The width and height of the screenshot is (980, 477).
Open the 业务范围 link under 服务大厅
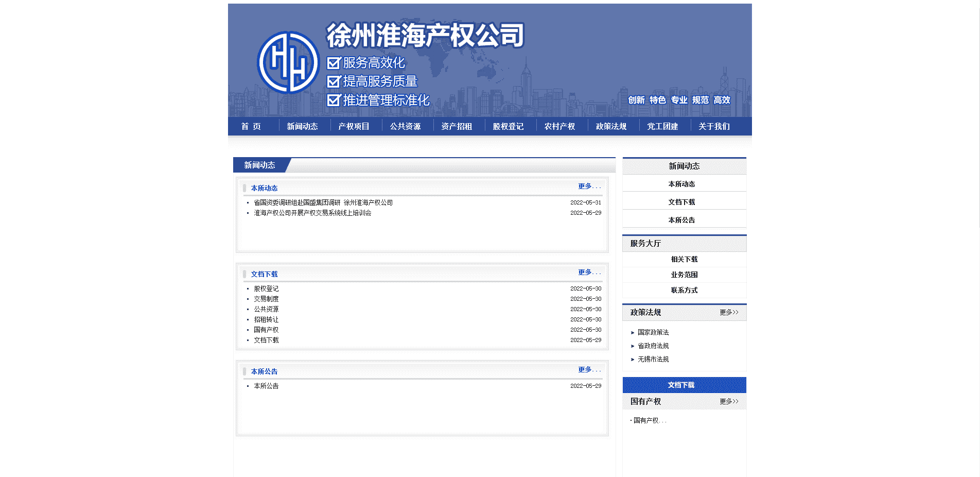click(x=684, y=275)
